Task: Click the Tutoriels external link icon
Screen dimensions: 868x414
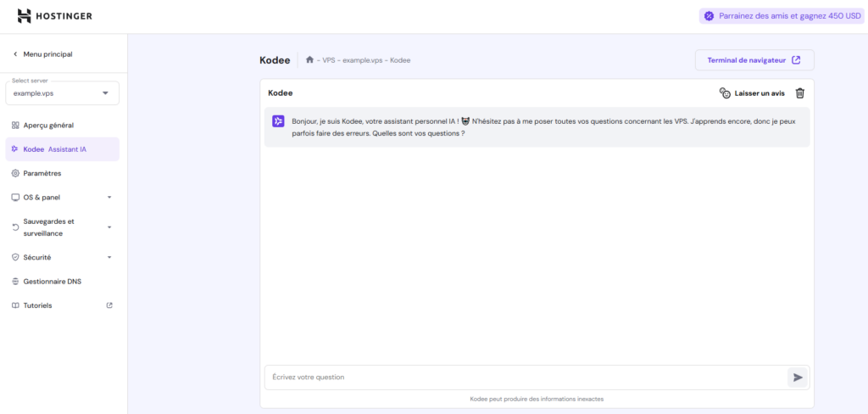Action: coord(109,305)
